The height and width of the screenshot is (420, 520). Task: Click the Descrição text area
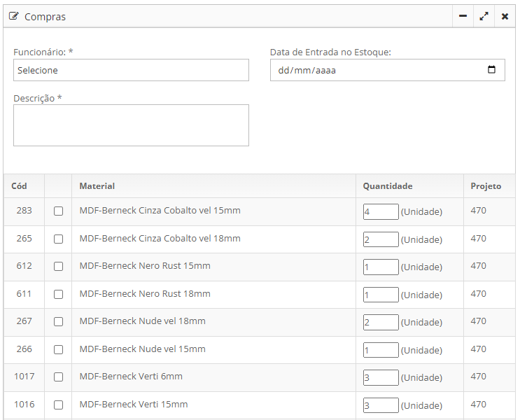point(131,125)
